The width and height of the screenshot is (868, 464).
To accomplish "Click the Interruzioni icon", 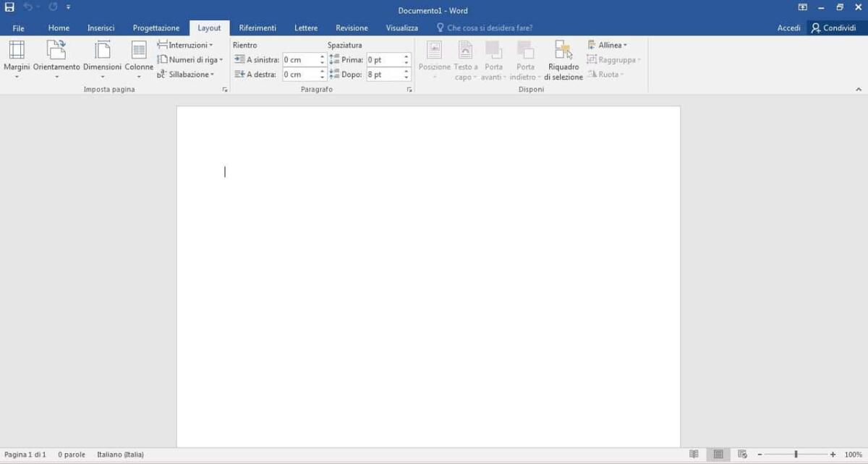I will click(x=187, y=44).
